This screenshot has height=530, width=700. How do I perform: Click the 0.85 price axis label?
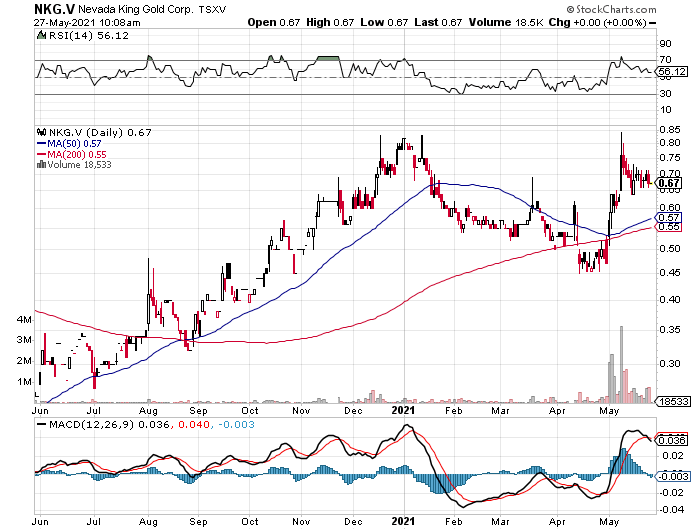point(670,130)
